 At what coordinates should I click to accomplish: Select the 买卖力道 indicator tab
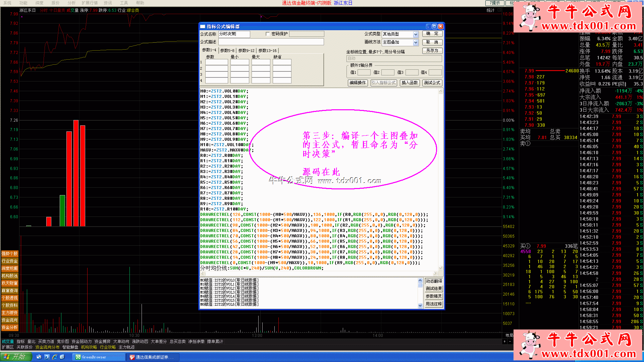(x=46, y=342)
